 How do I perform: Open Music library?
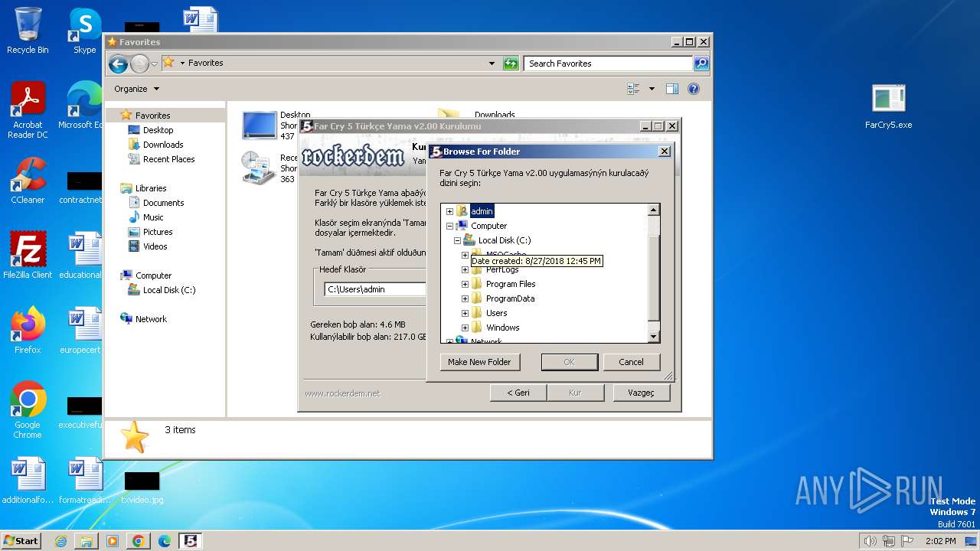(x=153, y=217)
